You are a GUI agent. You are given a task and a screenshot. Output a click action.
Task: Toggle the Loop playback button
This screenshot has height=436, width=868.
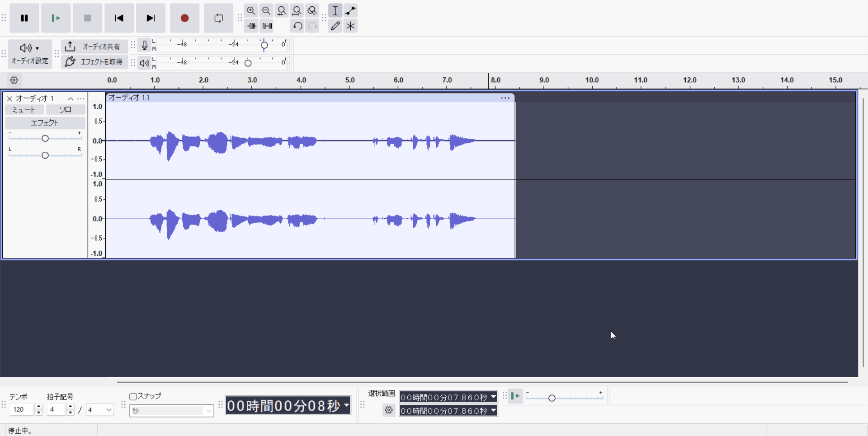tap(218, 18)
